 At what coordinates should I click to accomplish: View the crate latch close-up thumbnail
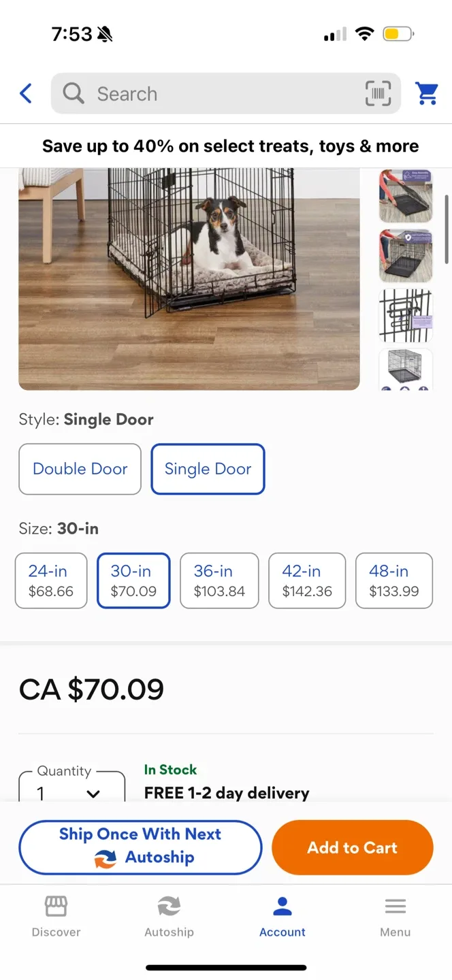pos(405,316)
